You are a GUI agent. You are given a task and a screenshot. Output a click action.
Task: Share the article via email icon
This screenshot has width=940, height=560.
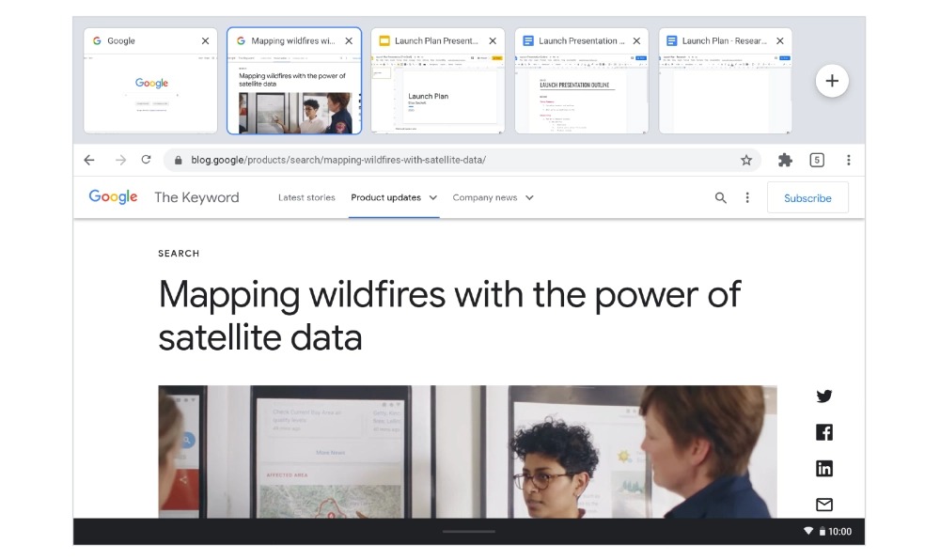tap(824, 505)
